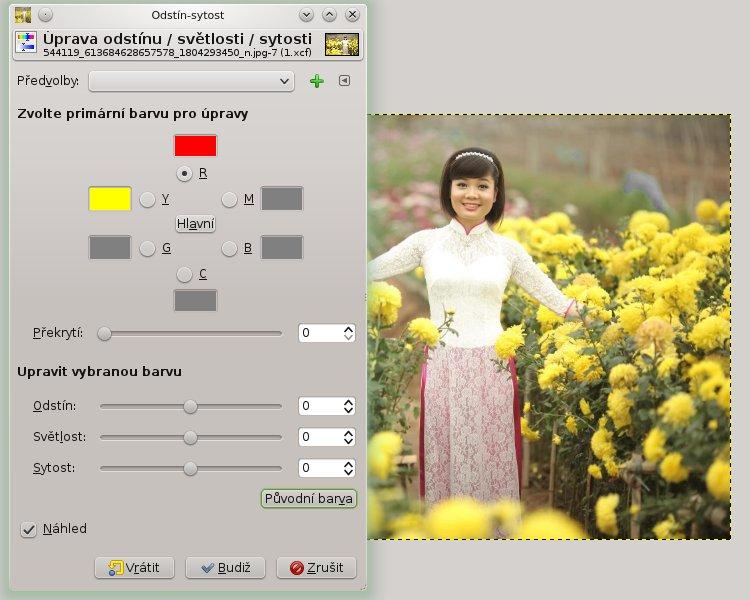This screenshot has height=600, width=750.
Task: Click the Sytost saturation slider handle
Action: pyautogui.click(x=190, y=468)
